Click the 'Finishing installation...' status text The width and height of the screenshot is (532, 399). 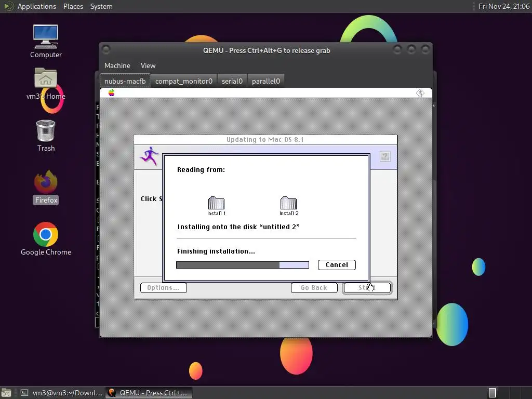point(216,251)
